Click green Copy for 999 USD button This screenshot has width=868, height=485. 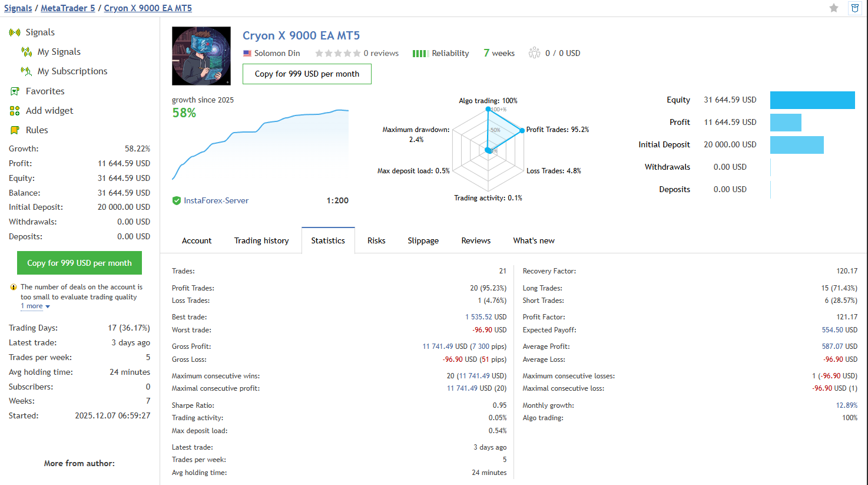pyautogui.click(x=79, y=263)
